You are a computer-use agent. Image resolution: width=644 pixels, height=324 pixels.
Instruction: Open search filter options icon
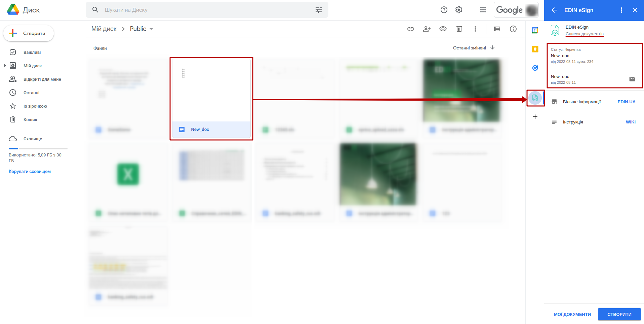pos(319,10)
